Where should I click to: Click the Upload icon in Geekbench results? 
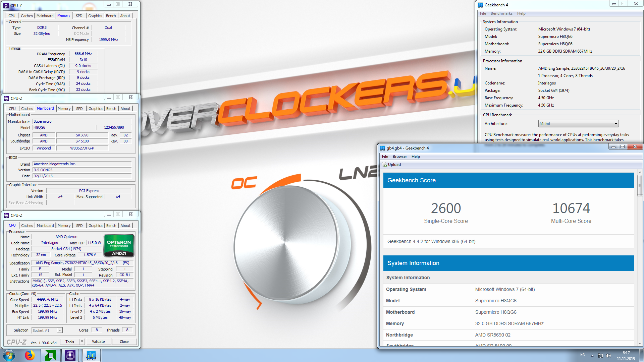[384, 165]
